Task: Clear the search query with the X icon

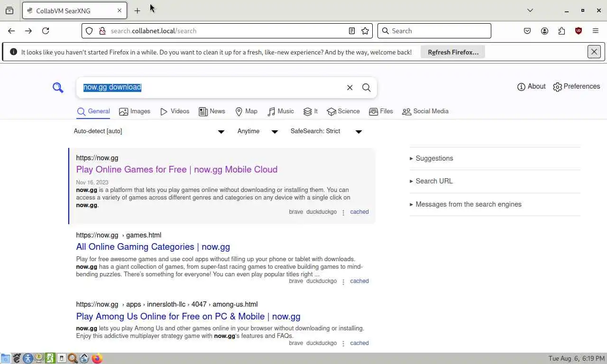Action: pyautogui.click(x=350, y=88)
